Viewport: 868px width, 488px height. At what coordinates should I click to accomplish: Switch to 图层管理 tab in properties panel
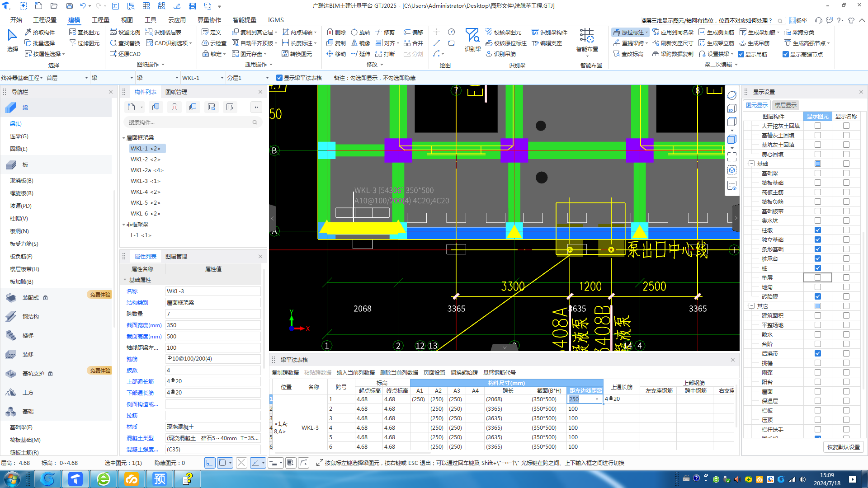tap(176, 256)
